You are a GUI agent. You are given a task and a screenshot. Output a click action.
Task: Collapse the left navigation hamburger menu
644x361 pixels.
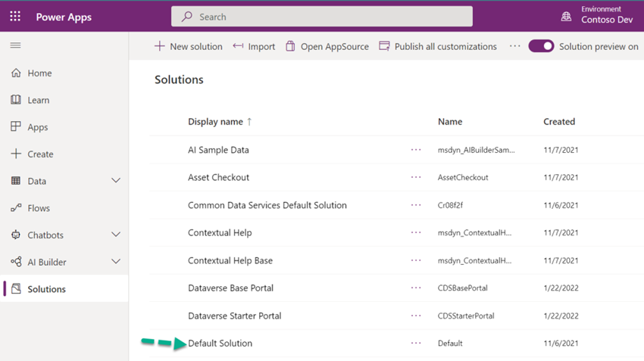point(16,45)
